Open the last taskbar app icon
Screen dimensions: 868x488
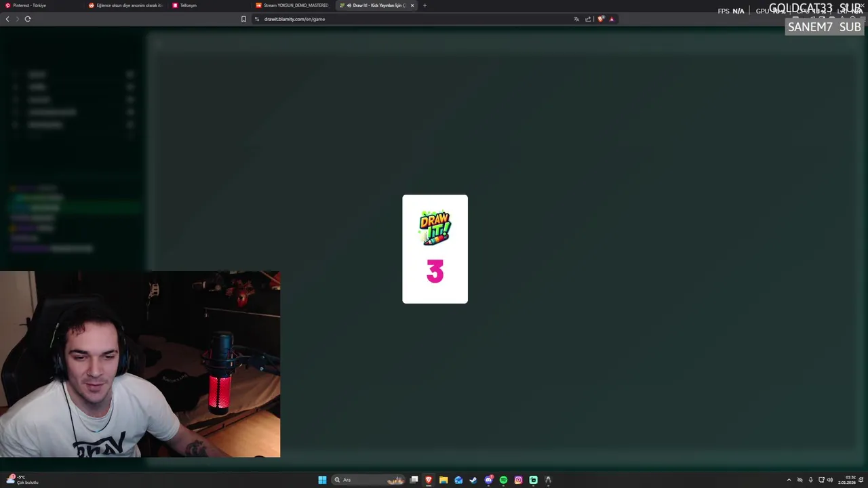point(548,480)
